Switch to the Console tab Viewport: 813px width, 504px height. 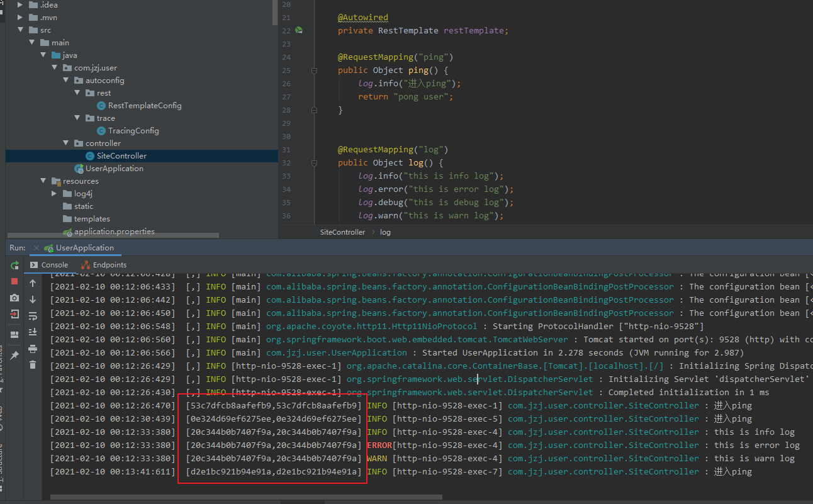click(49, 265)
